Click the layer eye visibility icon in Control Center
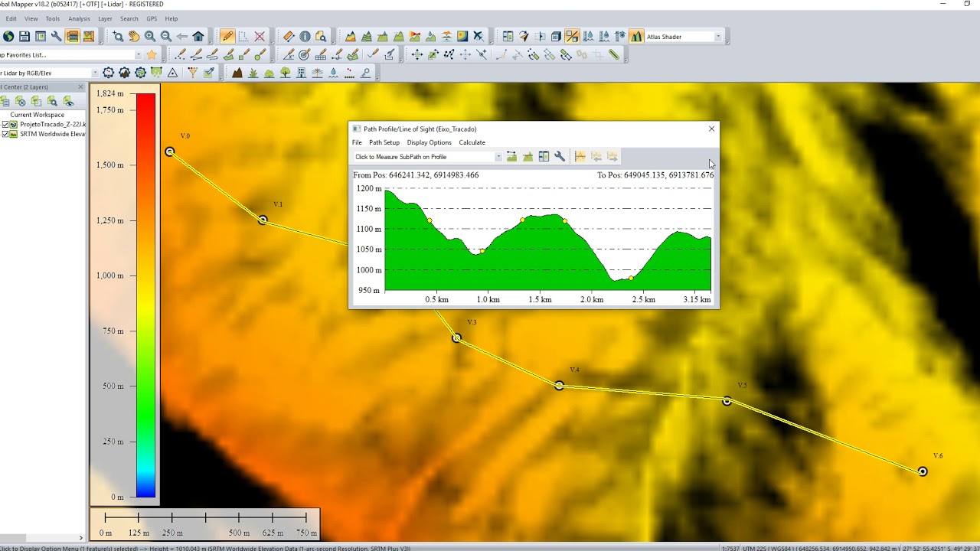The width and height of the screenshot is (980, 551). pos(68,101)
